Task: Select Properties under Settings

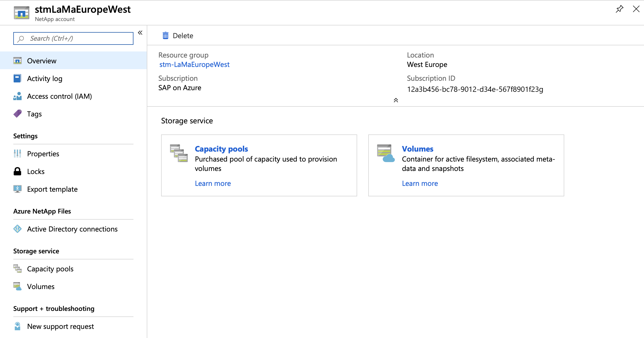Action: pos(43,154)
